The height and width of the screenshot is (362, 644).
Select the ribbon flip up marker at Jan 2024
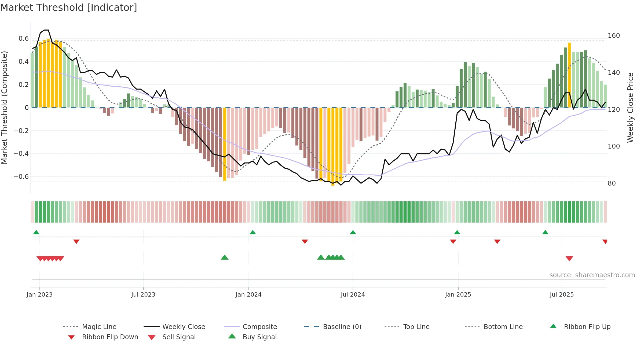coord(253,232)
